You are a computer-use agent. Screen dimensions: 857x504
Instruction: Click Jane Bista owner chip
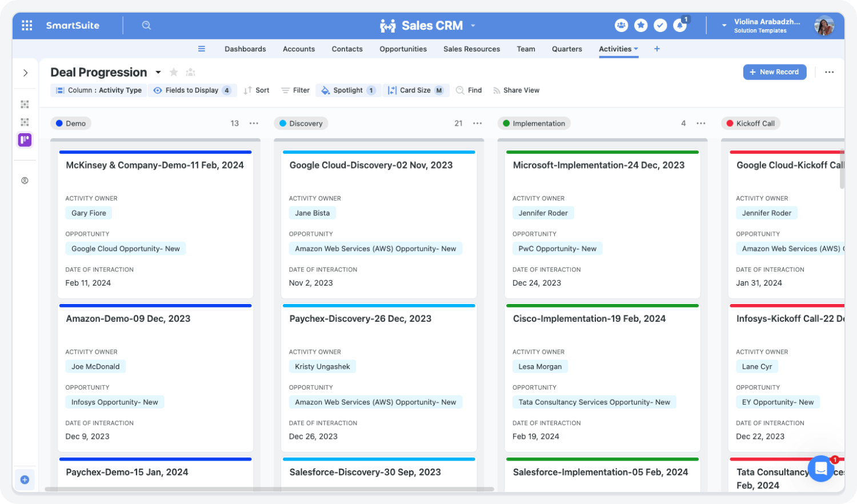tap(313, 213)
